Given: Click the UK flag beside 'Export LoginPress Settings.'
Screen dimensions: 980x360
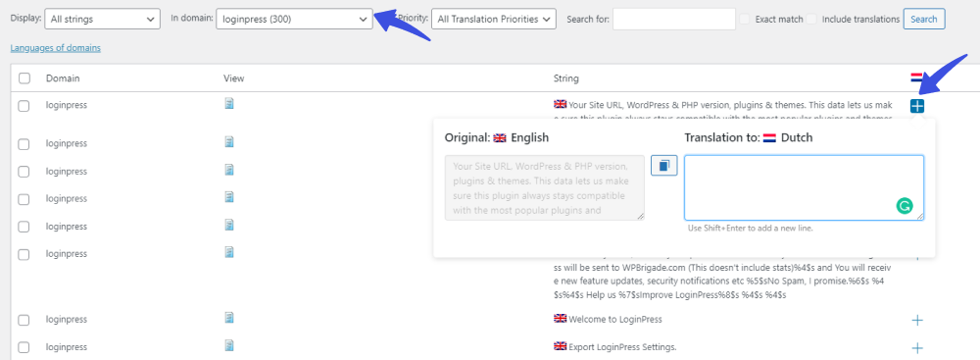Looking at the screenshot, I should (560, 345).
